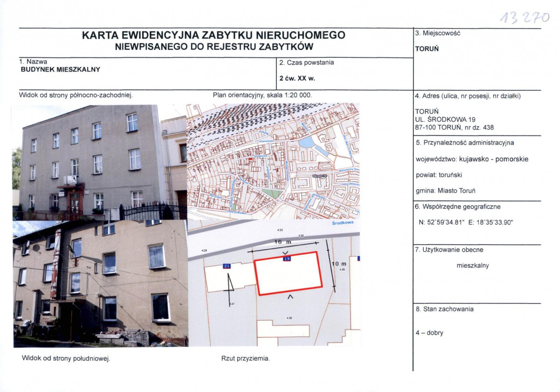
Task: Click the handwritten number 13270
Action: coord(525,18)
